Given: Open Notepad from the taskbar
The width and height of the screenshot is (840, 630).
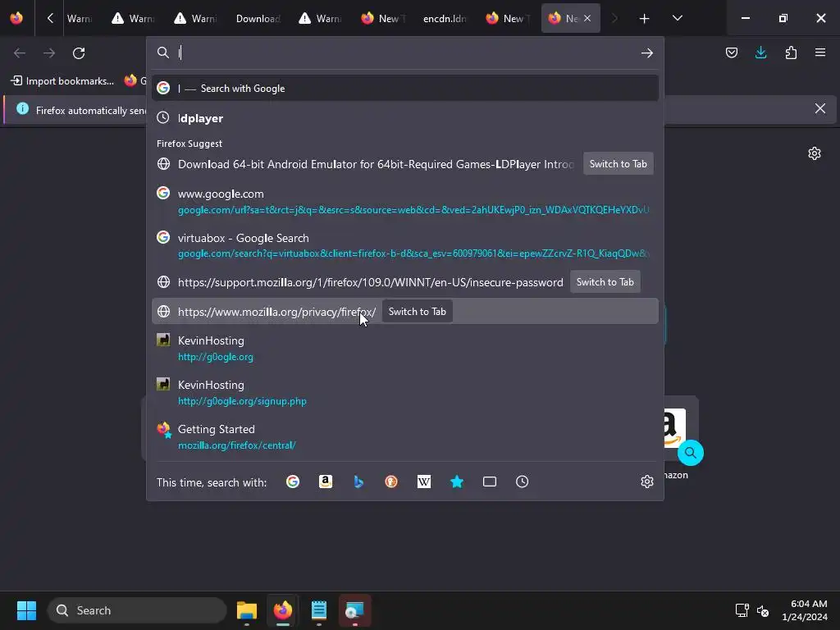Looking at the screenshot, I should (x=319, y=610).
